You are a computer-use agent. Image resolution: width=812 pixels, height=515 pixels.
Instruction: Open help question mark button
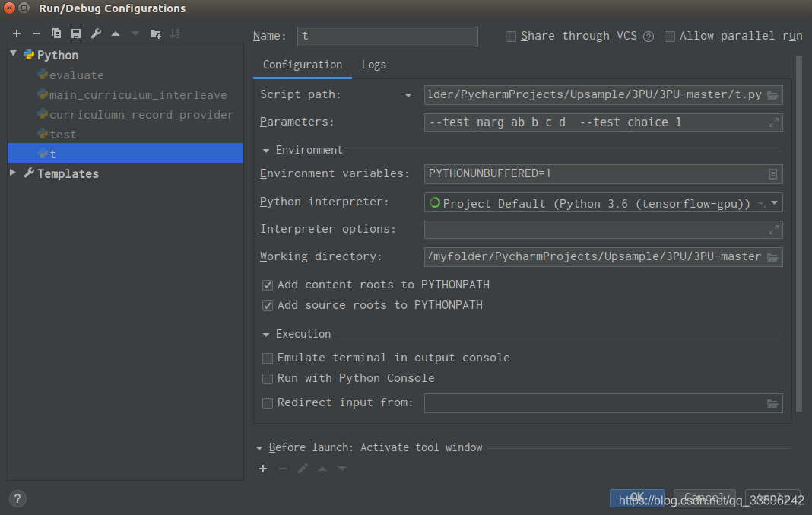pyautogui.click(x=17, y=498)
